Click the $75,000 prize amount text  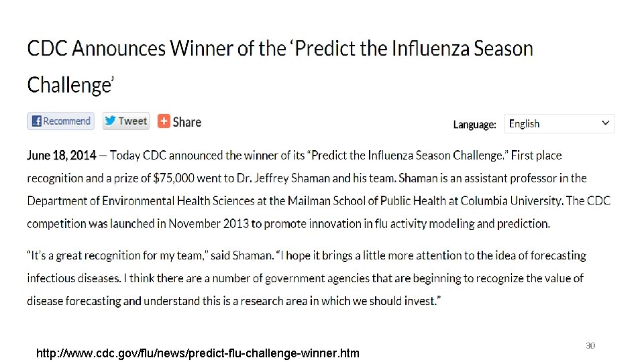(x=174, y=178)
